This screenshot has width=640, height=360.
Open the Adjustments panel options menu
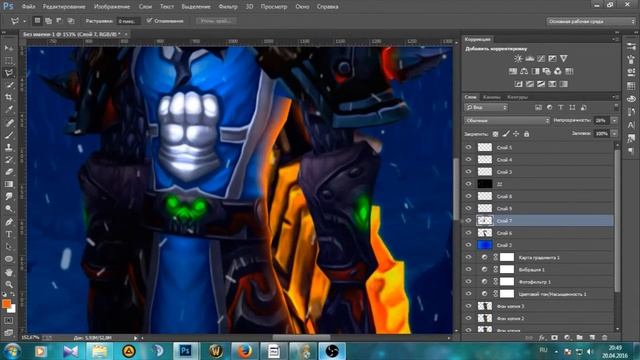(x=615, y=39)
